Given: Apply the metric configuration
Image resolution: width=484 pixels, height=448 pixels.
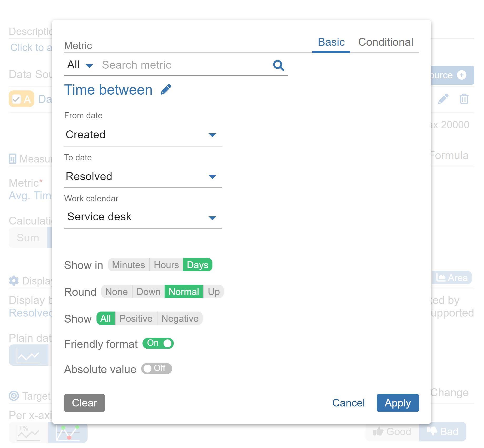Looking at the screenshot, I should pyautogui.click(x=398, y=403).
